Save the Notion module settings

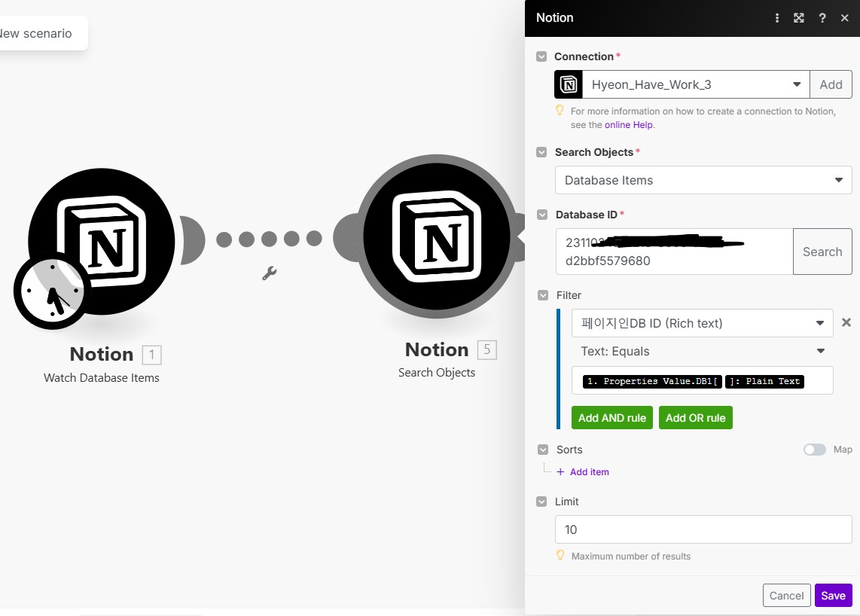pyautogui.click(x=833, y=596)
